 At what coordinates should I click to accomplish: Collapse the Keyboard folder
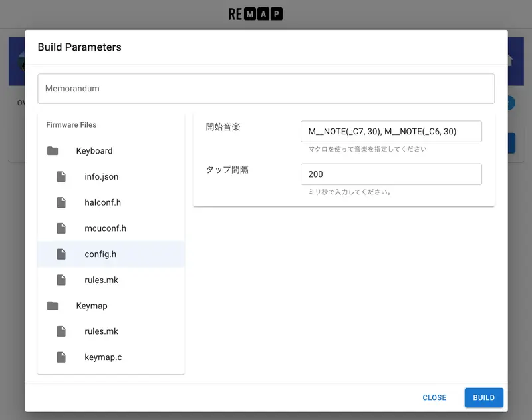[94, 151]
